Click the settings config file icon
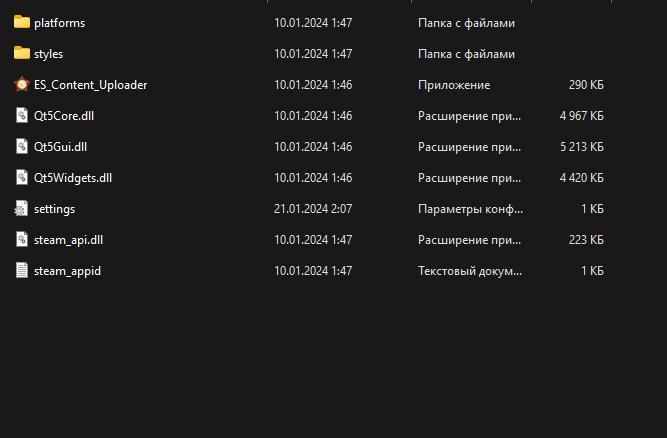The height and width of the screenshot is (438, 667). (x=22, y=209)
